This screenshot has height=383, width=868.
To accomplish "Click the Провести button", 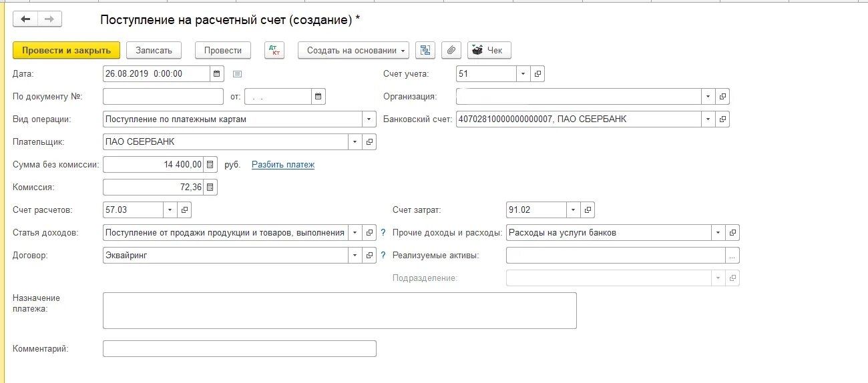I will (223, 50).
